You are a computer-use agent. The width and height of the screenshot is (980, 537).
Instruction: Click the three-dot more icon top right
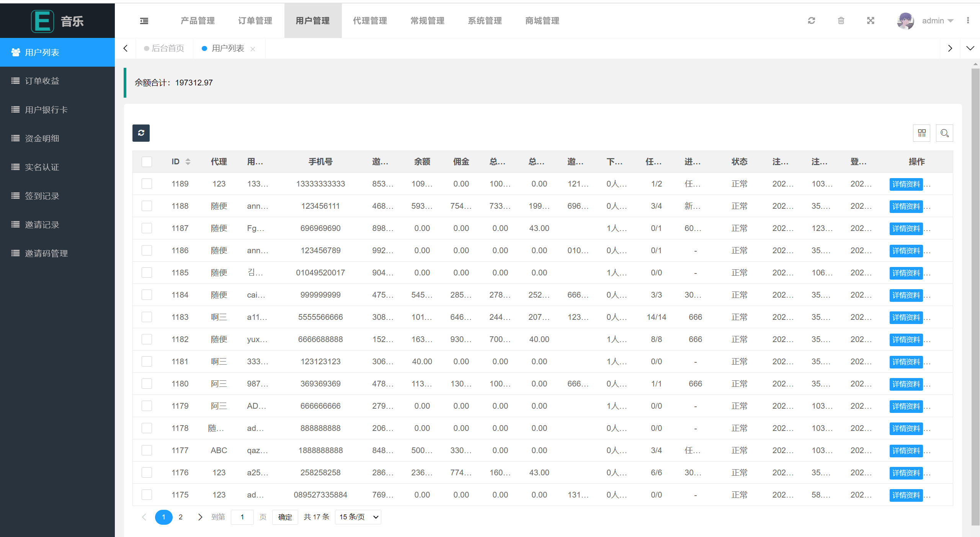point(968,21)
